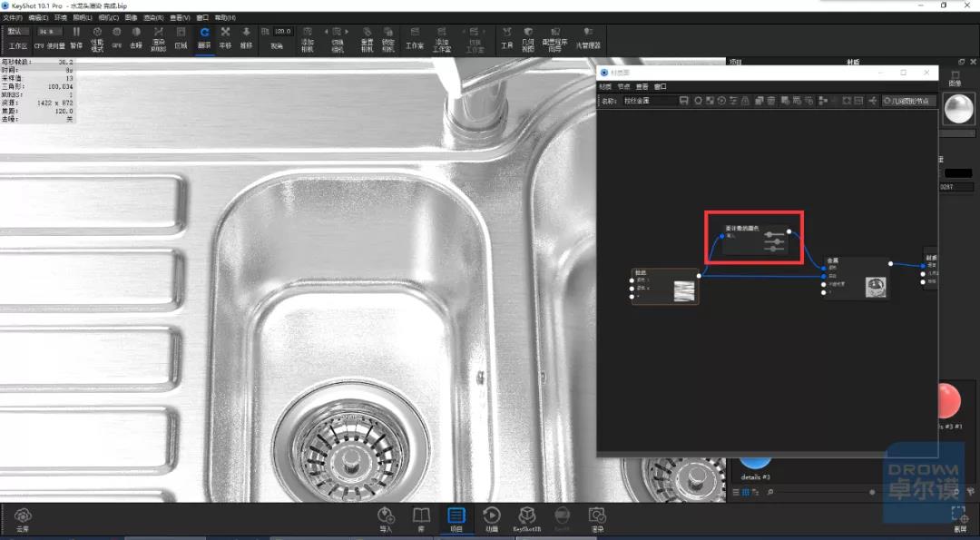Screen dimensions: 980x540
Task: Switch to the next camera arrow
Action: point(347,31)
